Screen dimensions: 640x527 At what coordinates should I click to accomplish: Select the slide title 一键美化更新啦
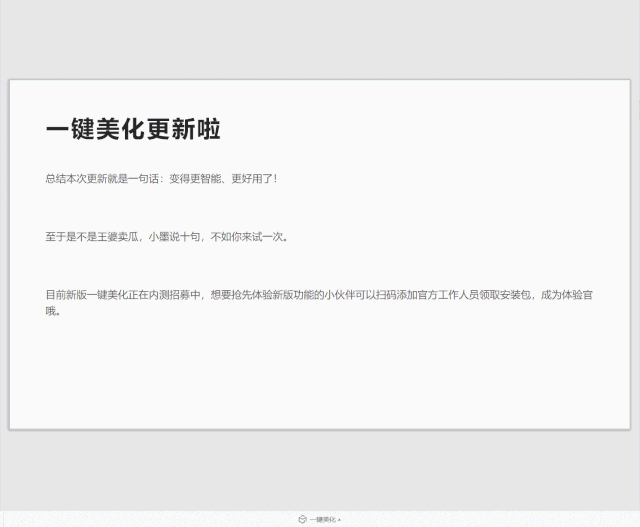coord(133,129)
